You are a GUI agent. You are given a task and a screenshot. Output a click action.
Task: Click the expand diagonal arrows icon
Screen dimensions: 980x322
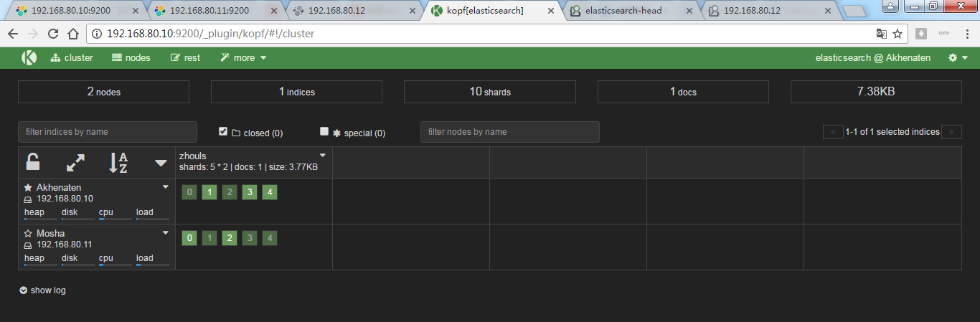point(75,163)
